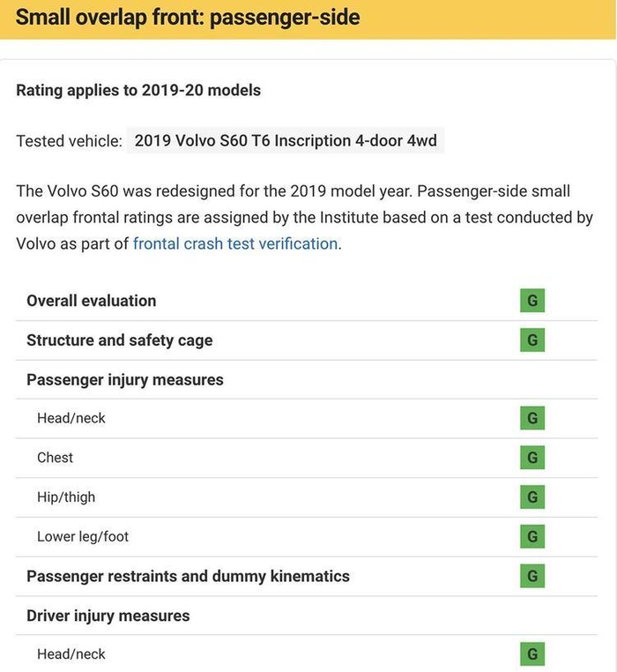Click the Lower leg/foot row label

pyautogui.click(x=83, y=536)
